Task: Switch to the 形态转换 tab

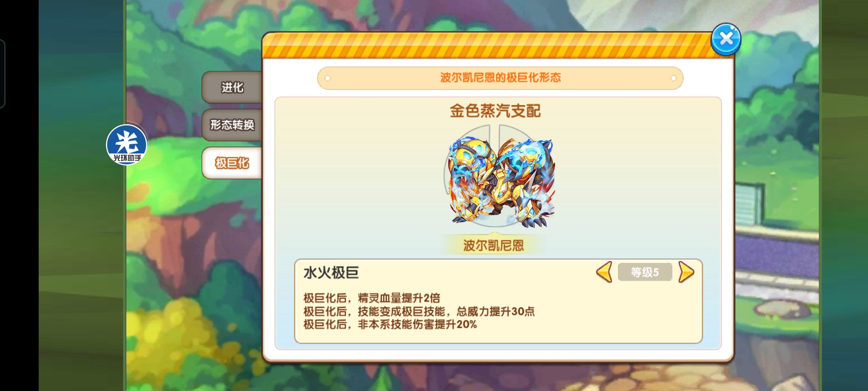Action: tap(232, 125)
